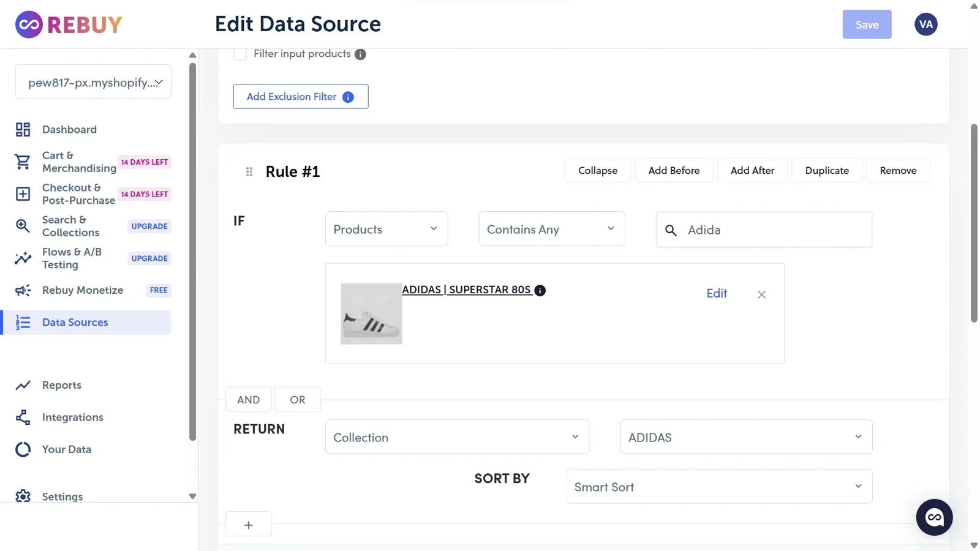Click the Rebuy Monetize megaphone icon

coord(23,290)
